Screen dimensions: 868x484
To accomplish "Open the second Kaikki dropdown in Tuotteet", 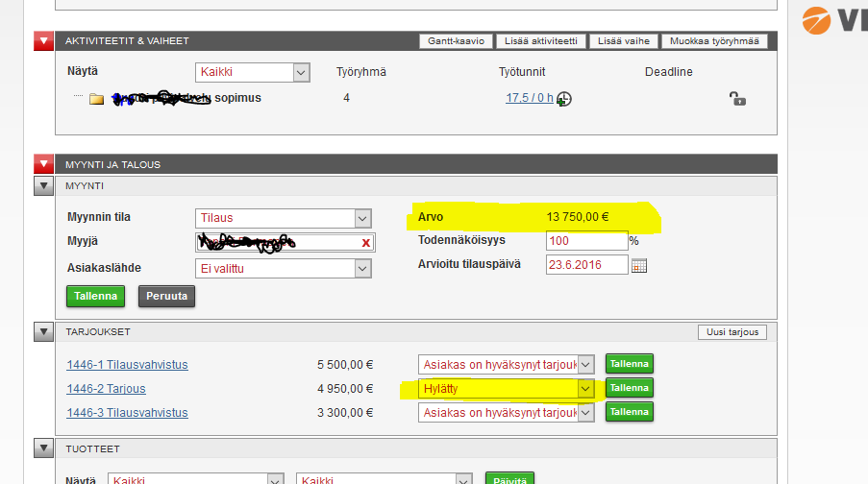I will [x=384, y=479].
